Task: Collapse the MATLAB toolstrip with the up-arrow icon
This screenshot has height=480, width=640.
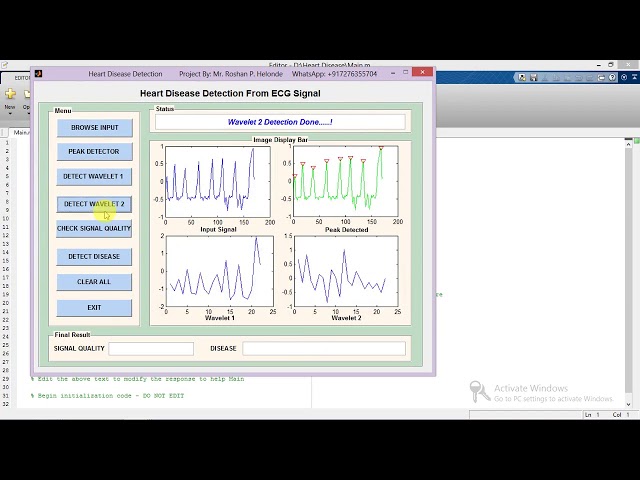Action: [634, 77]
